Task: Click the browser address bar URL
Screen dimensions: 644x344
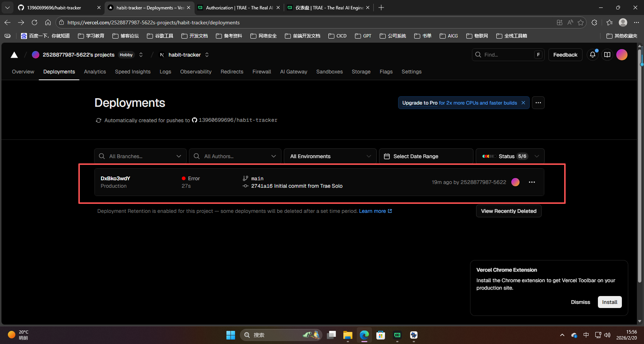Action: [154, 22]
